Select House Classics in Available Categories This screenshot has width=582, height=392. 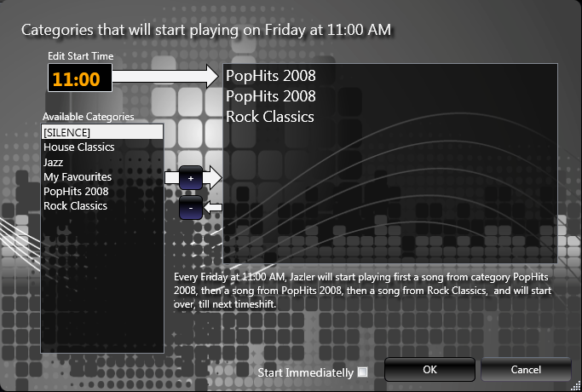pyautogui.click(x=79, y=147)
